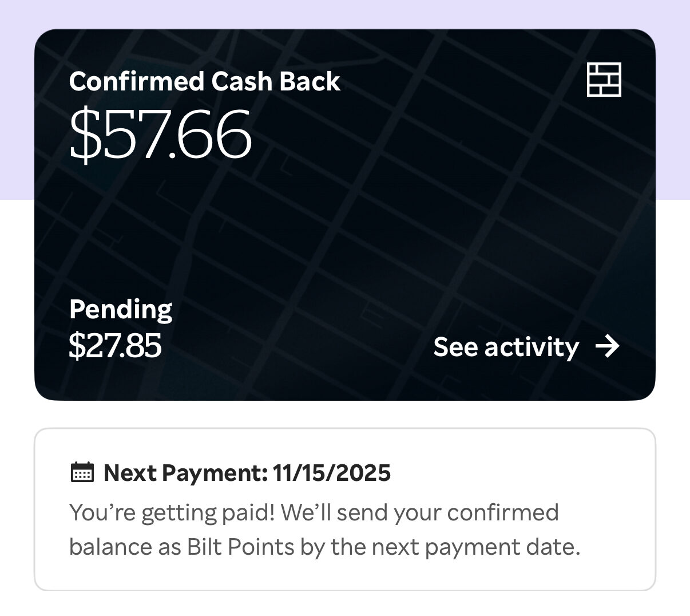This screenshot has width=690, height=616.
Task: Click the word "activity" in See activity
Action: (532, 347)
